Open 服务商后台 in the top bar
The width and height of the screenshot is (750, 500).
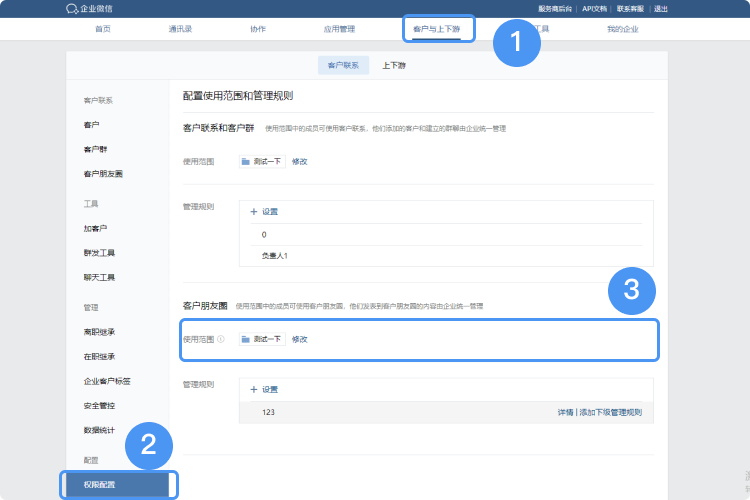(556, 8)
